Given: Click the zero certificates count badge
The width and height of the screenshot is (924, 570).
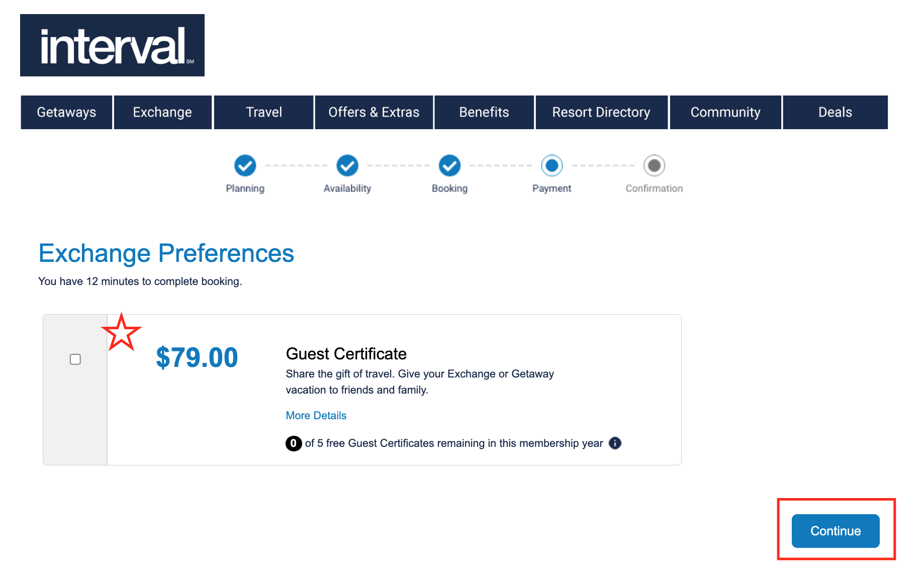Looking at the screenshot, I should click(x=294, y=443).
